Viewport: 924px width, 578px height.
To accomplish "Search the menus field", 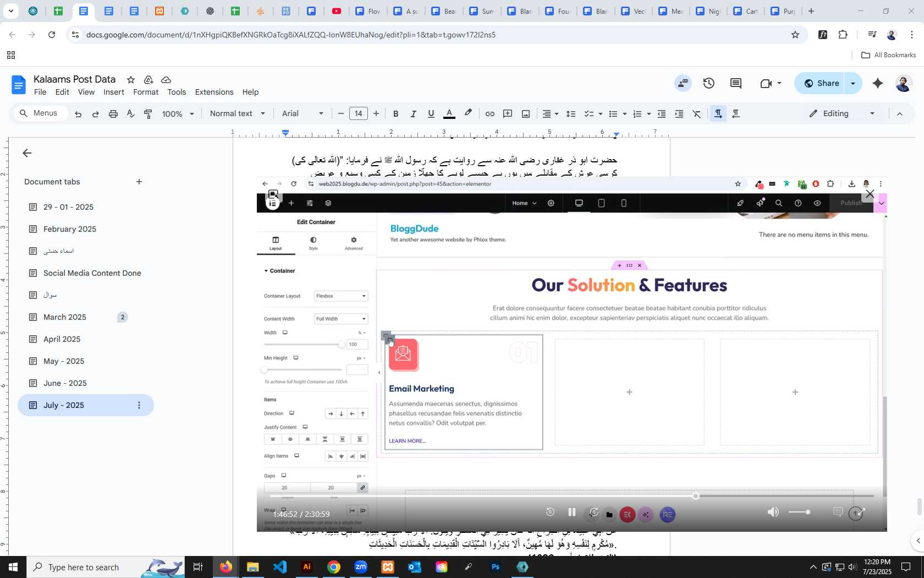I will tap(41, 113).
